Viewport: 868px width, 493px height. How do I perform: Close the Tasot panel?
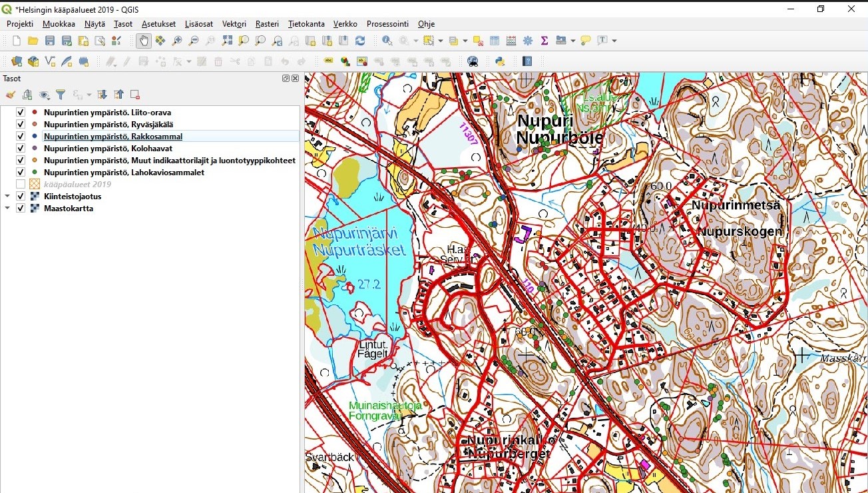296,79
